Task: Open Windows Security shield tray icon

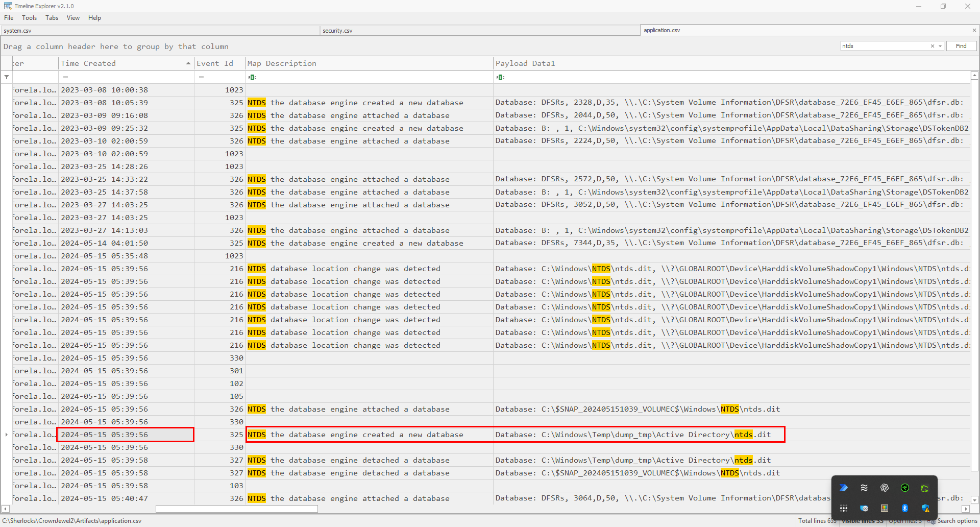Action: click(x=925, y=508)
